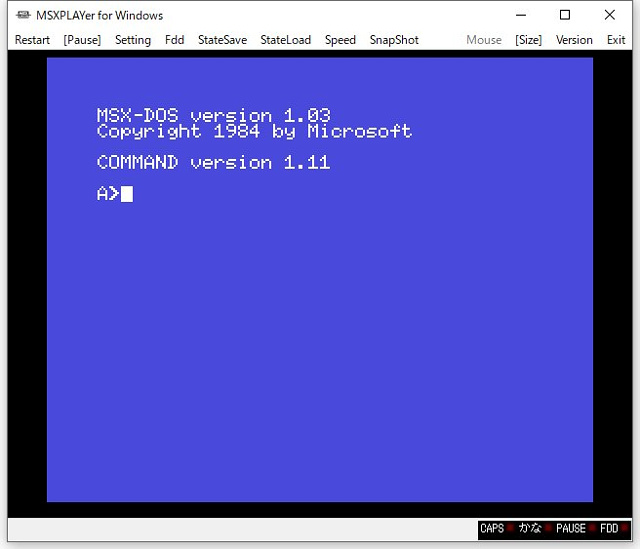Toggle the [Pause] menu item
Screen dimensions: 640x549
pyautogui.click(x=82, y=40)
